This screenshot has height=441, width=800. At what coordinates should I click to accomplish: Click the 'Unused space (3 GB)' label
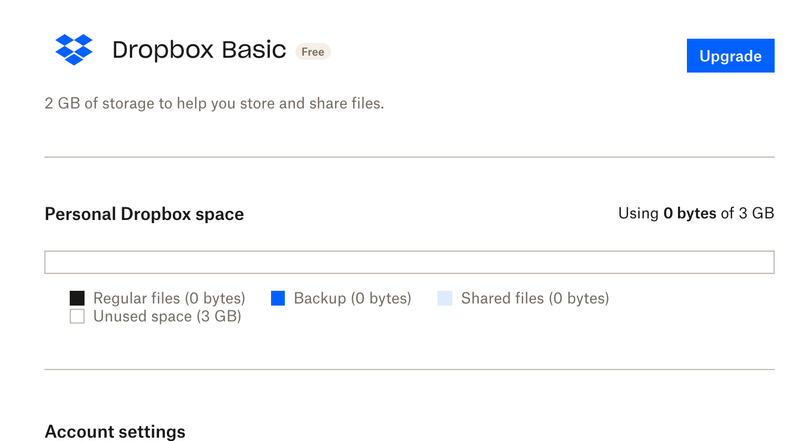[x=167, y=316]
